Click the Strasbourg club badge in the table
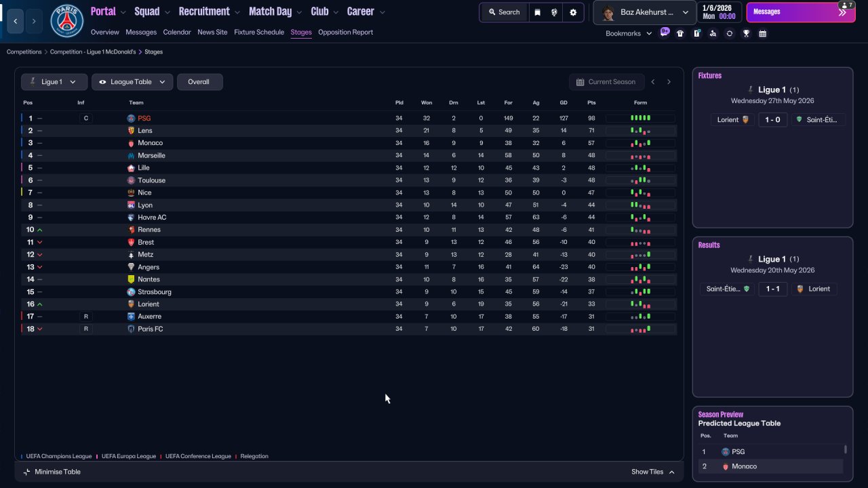 tap(131, 291)
